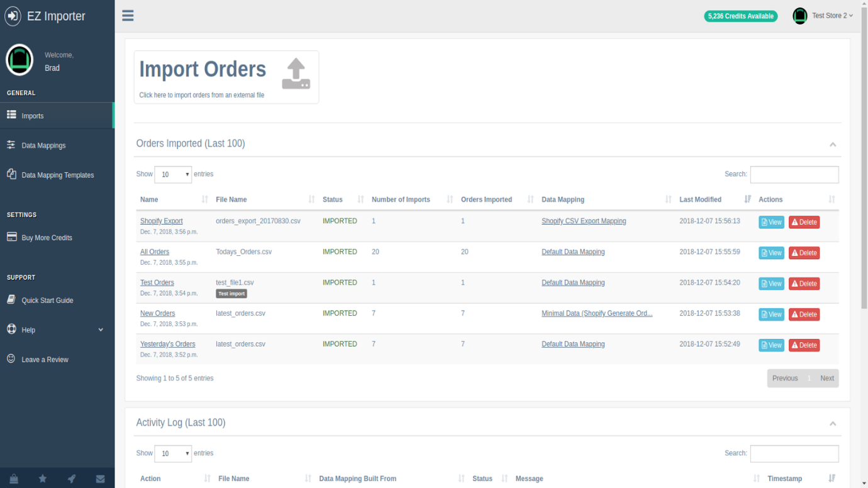Open the Test Store 2 account dropdown
This screenshot has width=868, height=488.
(823, 16)
